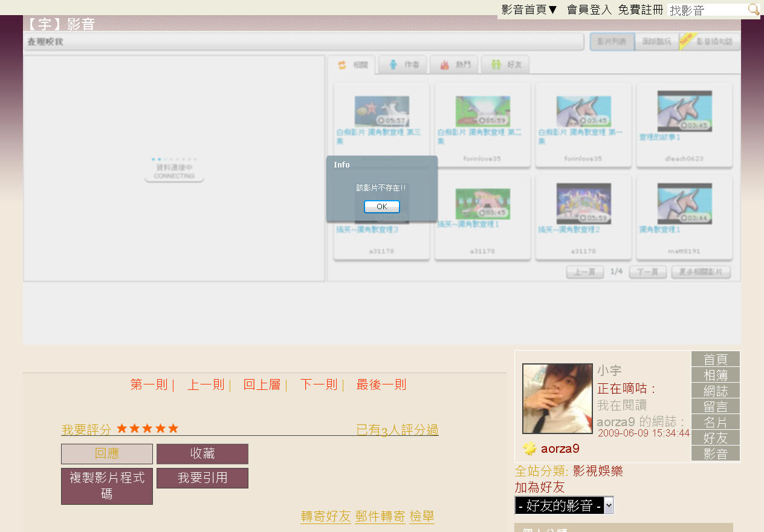The image size is (764, 532).
Task: Click into the 找影音 search field
Action: tap(706, 10)
